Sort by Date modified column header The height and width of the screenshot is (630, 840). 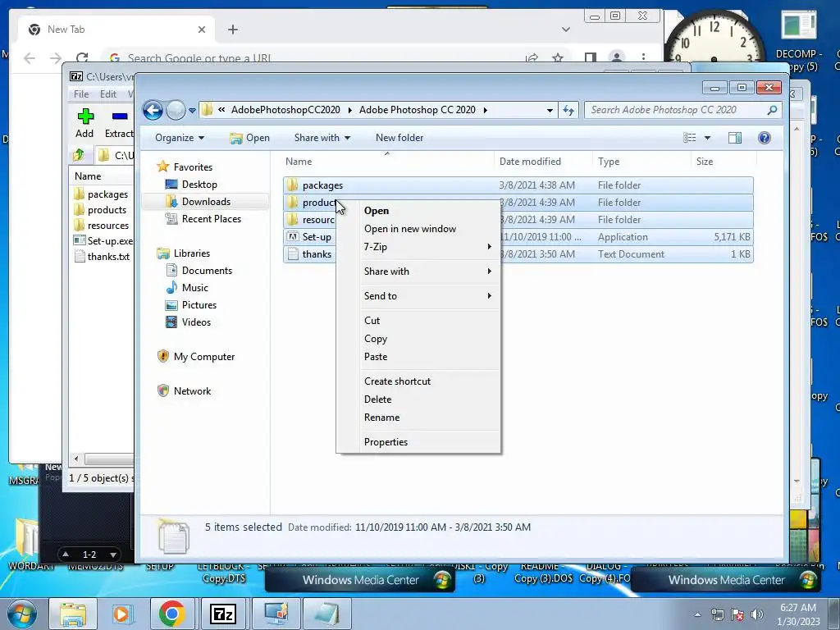tap(543, 162)
